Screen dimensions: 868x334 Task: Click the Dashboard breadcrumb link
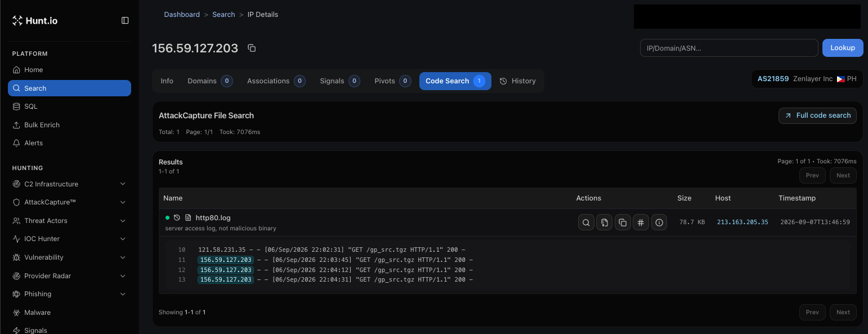[x=182, y=15]
